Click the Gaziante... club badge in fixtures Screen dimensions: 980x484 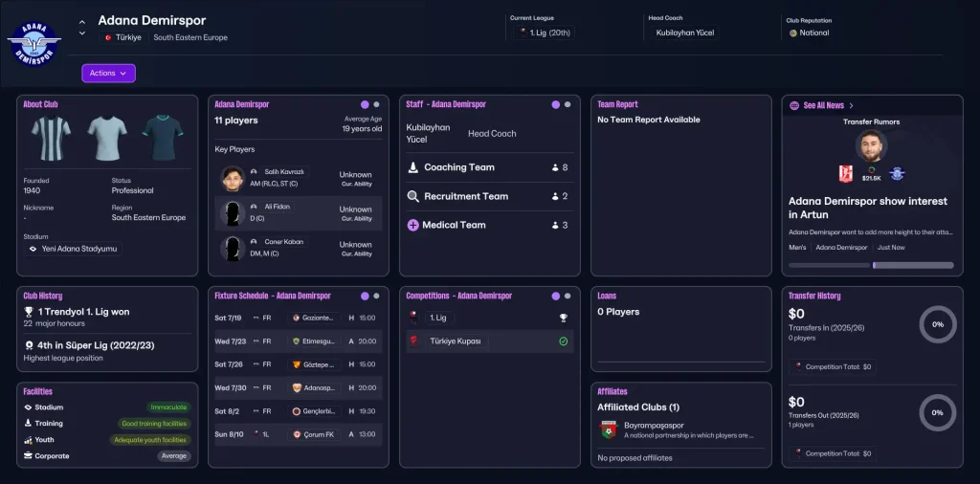(297, 318)
